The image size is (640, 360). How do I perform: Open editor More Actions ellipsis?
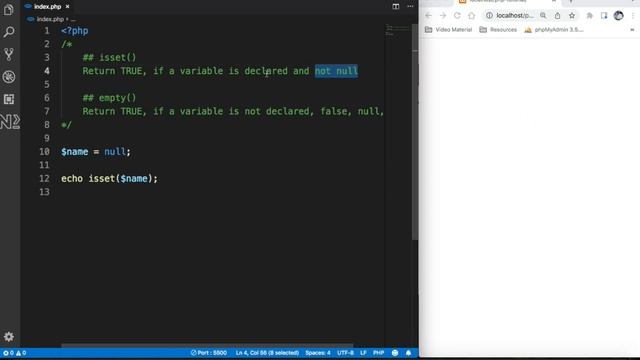coord(410,6)
